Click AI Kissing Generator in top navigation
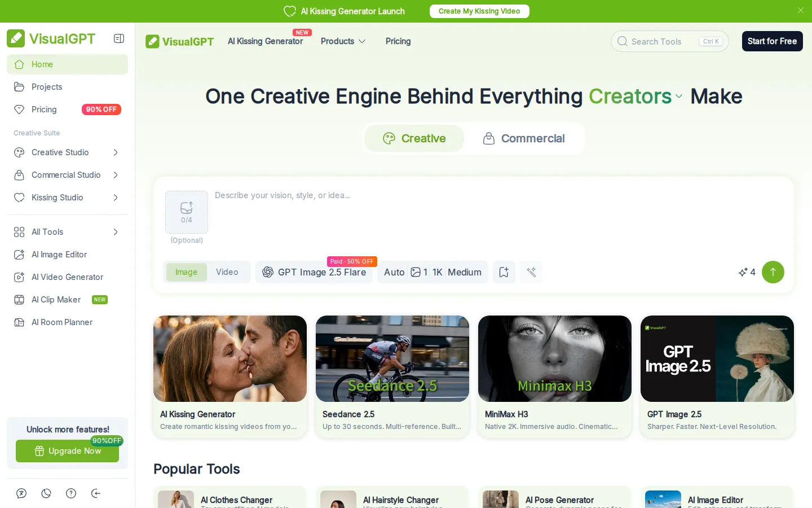The image size is (812, 508). [265, 41]
